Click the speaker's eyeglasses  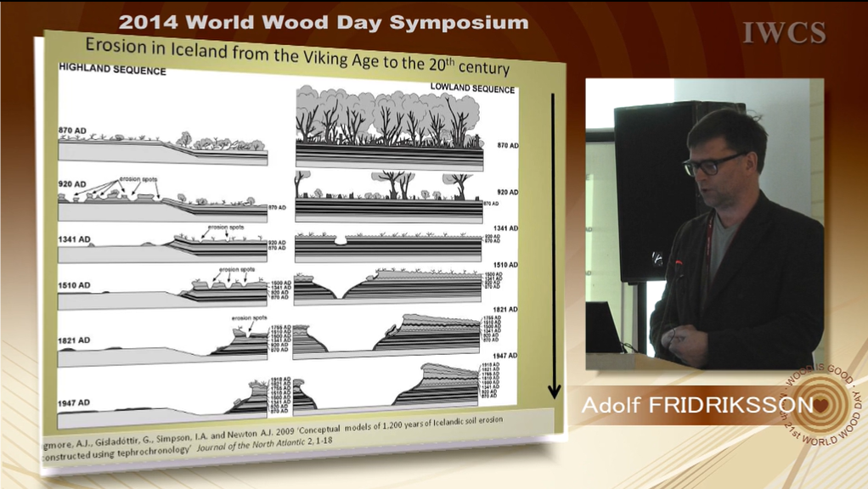[713, 165]
